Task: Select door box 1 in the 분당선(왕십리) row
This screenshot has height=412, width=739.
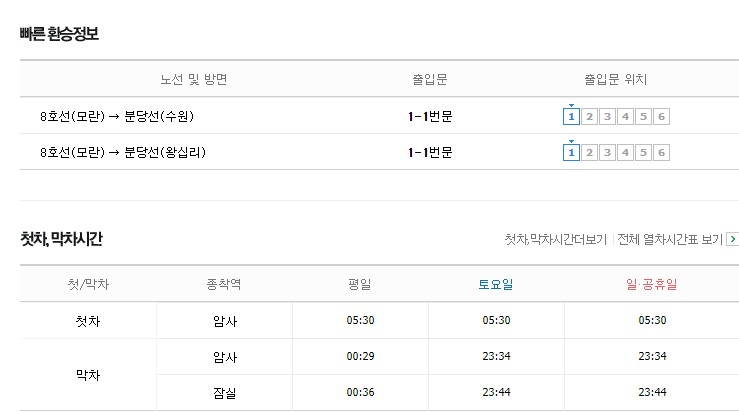Action: pos(571,152)
